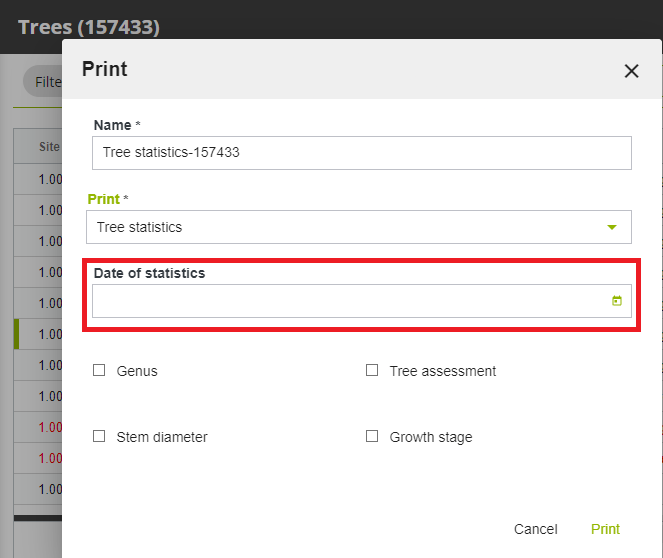Click the Filter button behind the dialog
Viewport: 663px width, 558px height.
[45, 82]
